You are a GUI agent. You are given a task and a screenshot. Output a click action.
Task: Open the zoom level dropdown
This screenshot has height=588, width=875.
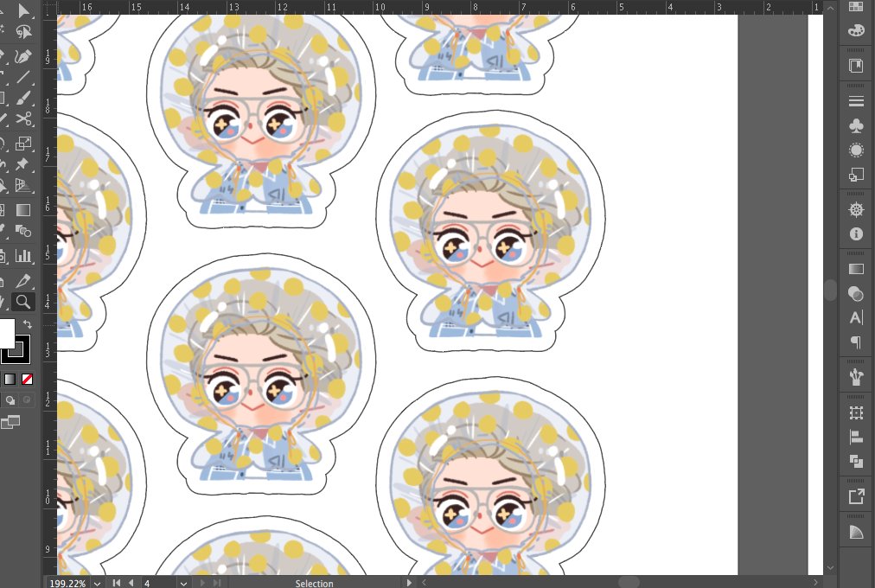pos(97,584)
